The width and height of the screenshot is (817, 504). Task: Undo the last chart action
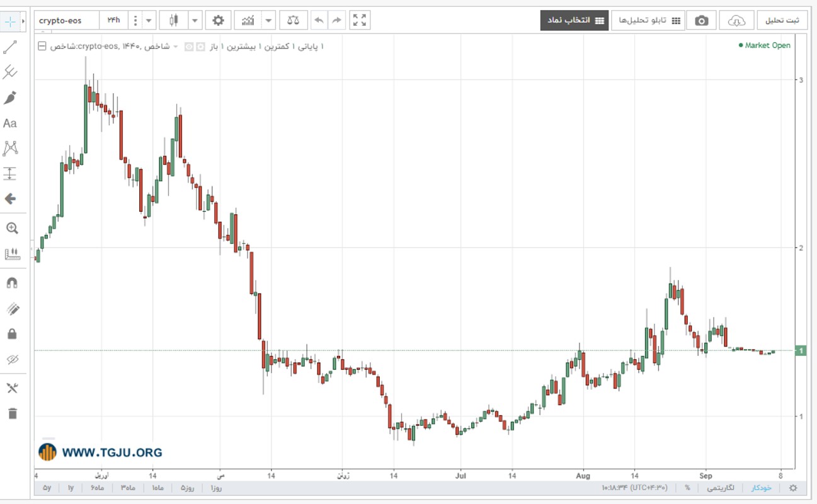click(319, 20)
